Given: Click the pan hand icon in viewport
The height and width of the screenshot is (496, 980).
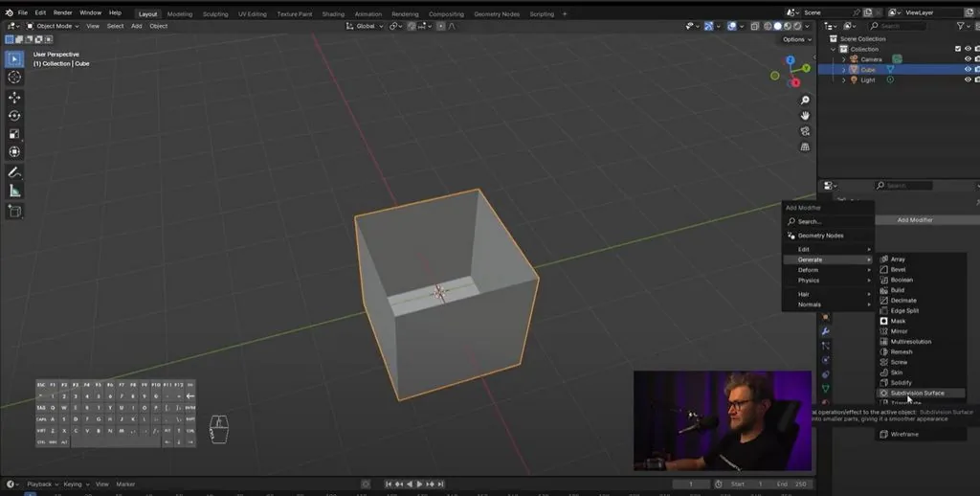Looking at the screenshot, I should [805, 116].
